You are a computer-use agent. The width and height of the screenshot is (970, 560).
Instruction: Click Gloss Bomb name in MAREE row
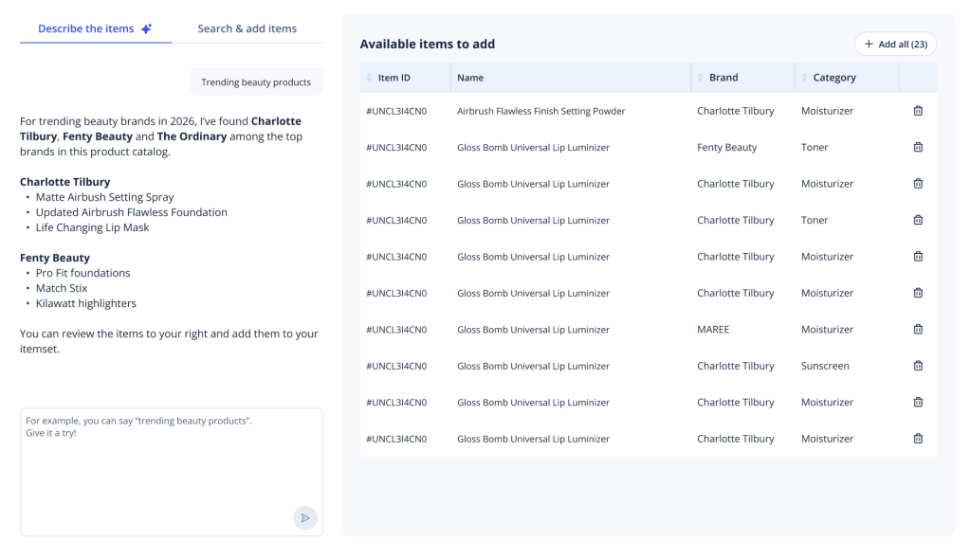click(533, 330)
